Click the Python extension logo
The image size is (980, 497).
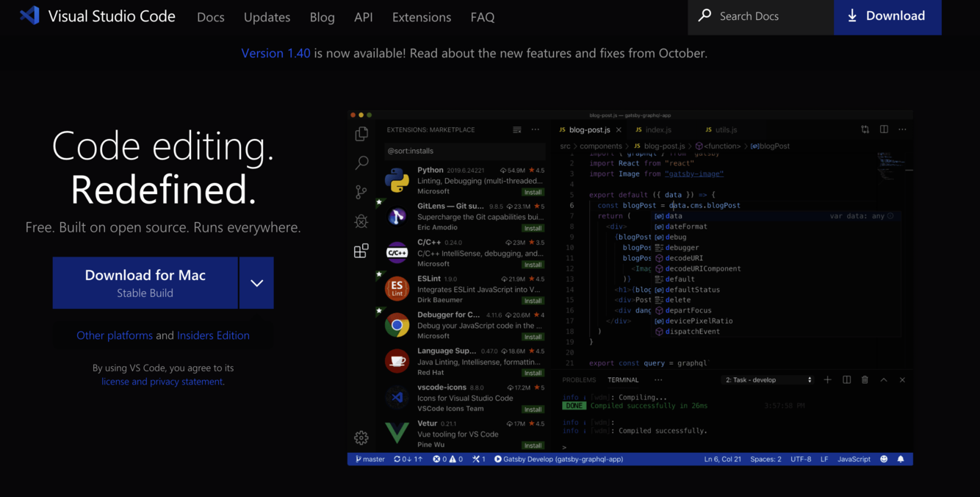coord(397,180)
